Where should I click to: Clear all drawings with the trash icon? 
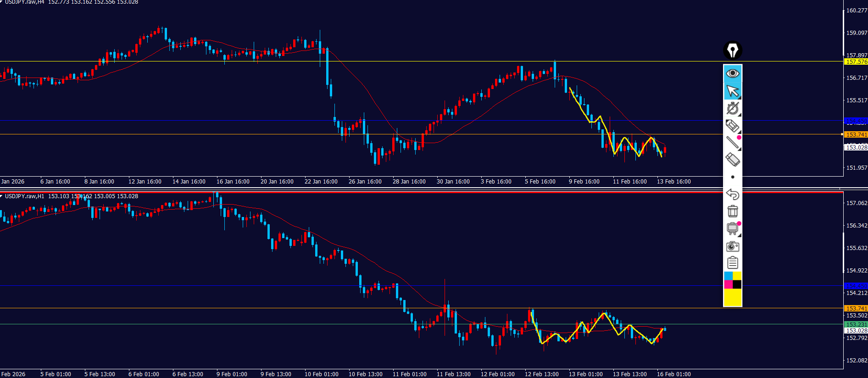click(x=733, y=211)
